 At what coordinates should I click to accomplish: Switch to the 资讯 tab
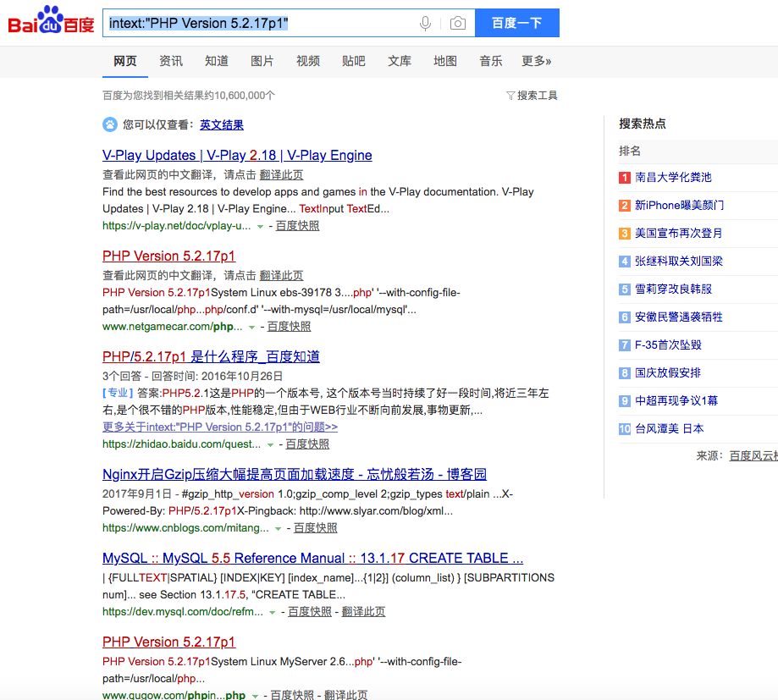click(x=171, y=61)
